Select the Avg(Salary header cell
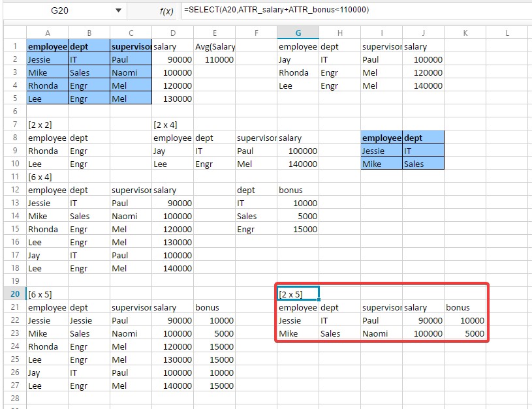The height and width of the screenshot is (409, 532). tap(214, 46)
